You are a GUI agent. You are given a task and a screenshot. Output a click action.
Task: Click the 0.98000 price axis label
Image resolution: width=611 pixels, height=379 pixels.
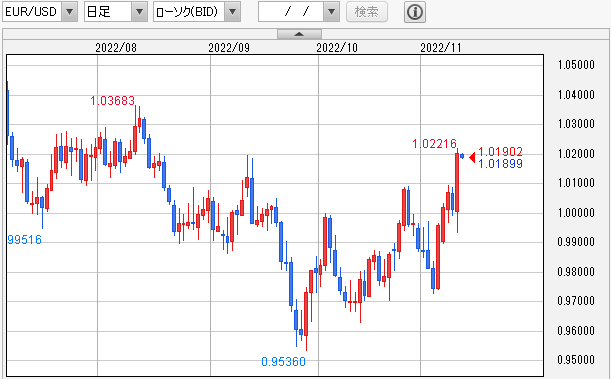click(576, 271)
